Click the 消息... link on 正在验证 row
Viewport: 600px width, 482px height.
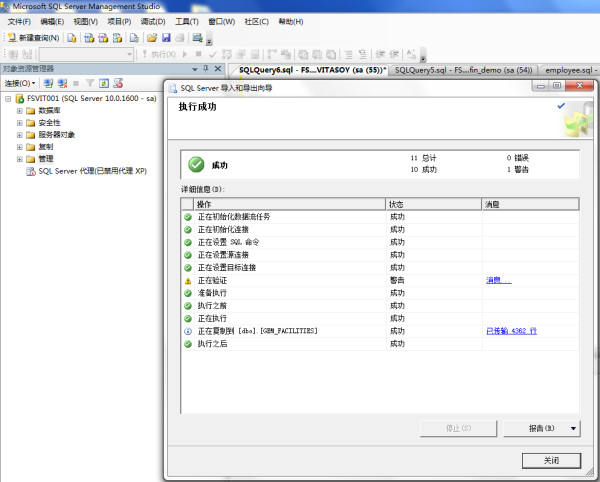point(499,280)
